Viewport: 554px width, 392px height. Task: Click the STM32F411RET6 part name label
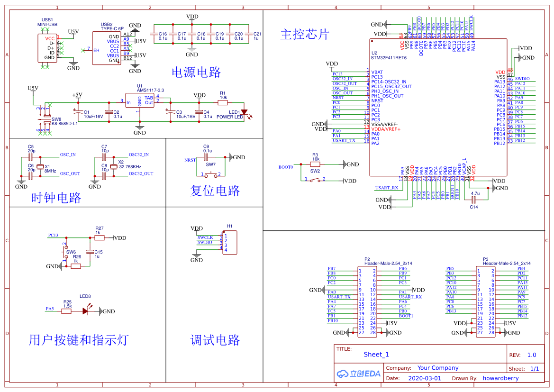point(389,58)
